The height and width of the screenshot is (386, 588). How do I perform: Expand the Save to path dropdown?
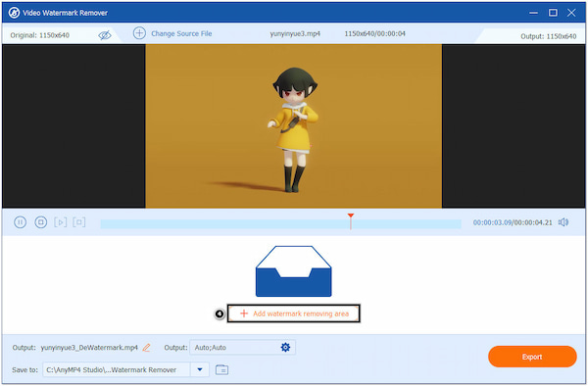click(x=200, y=370)
